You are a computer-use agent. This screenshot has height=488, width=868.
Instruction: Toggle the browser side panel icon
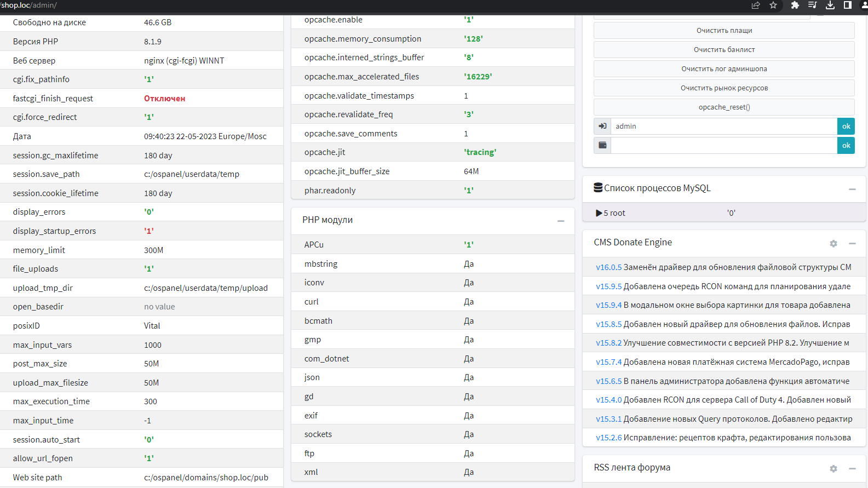[x=847, y=5]
